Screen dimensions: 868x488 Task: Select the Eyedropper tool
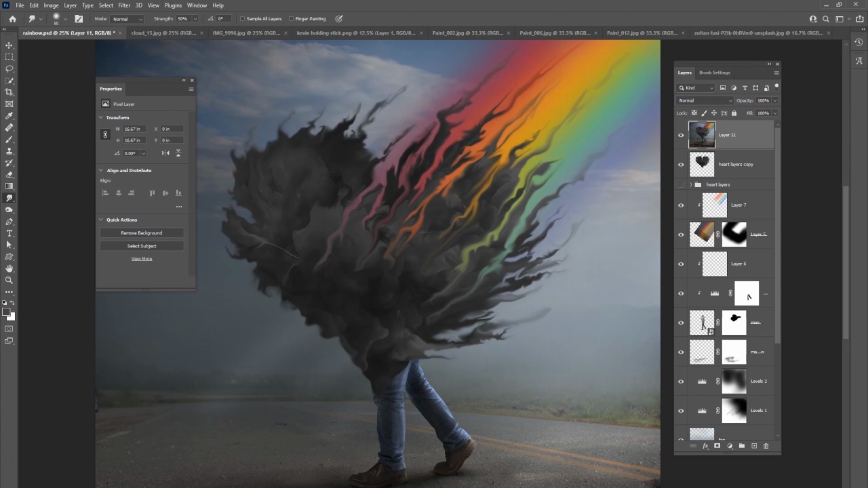coord(9,116)
